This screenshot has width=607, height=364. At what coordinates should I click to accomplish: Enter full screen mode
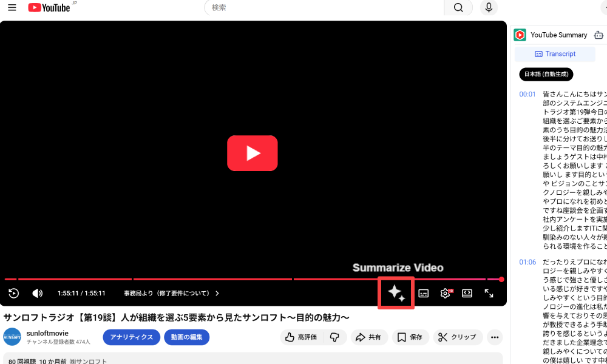[x=489, y=293]
